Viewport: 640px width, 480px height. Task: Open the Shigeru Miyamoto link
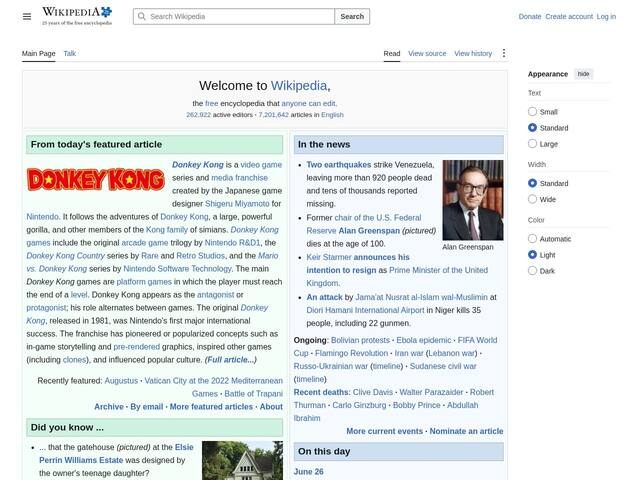click(x=237, y=204)
